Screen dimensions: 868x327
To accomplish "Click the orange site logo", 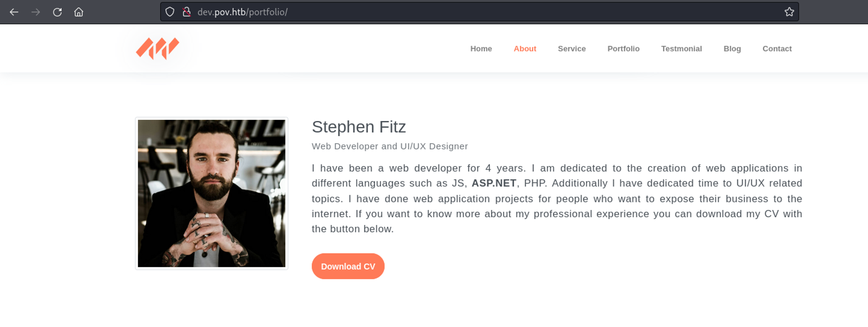I will 158,48.
